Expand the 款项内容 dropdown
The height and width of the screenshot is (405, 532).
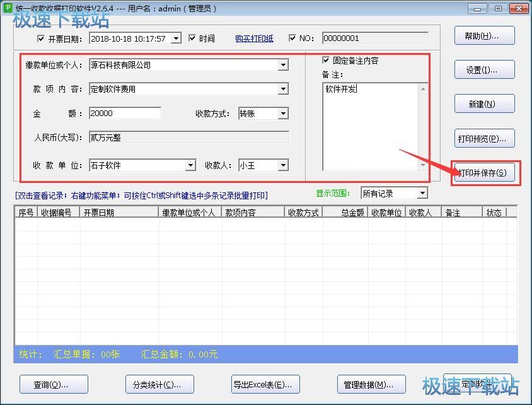283,89
